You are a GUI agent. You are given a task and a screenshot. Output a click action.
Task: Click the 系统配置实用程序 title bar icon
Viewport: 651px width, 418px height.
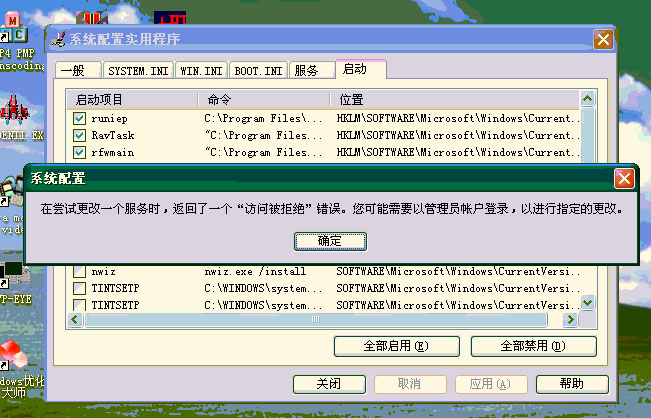[x=59, y=39]
